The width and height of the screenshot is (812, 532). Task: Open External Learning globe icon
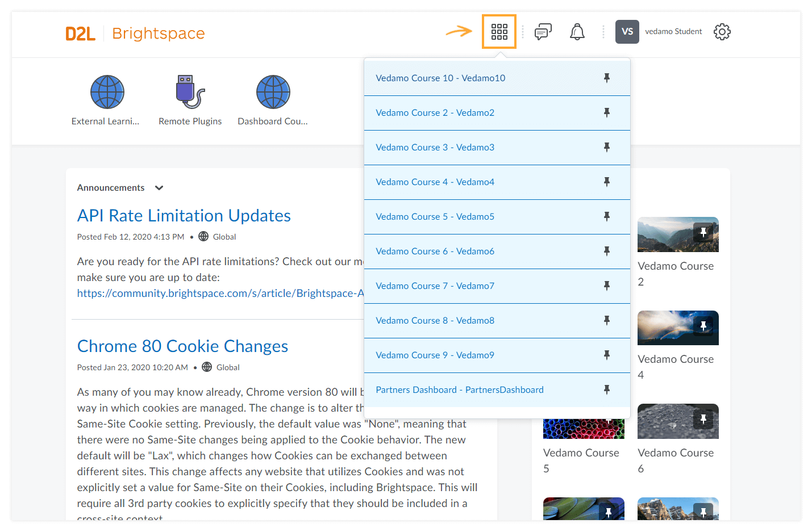pyautogui.click(x=107, y=92)
